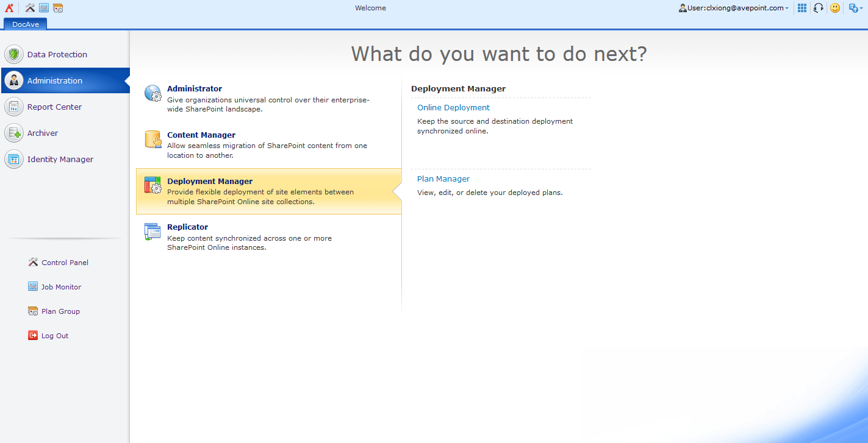The image size is (868, 443).
Task: Click the Replicator windows icon
Action: click(152, 232)
